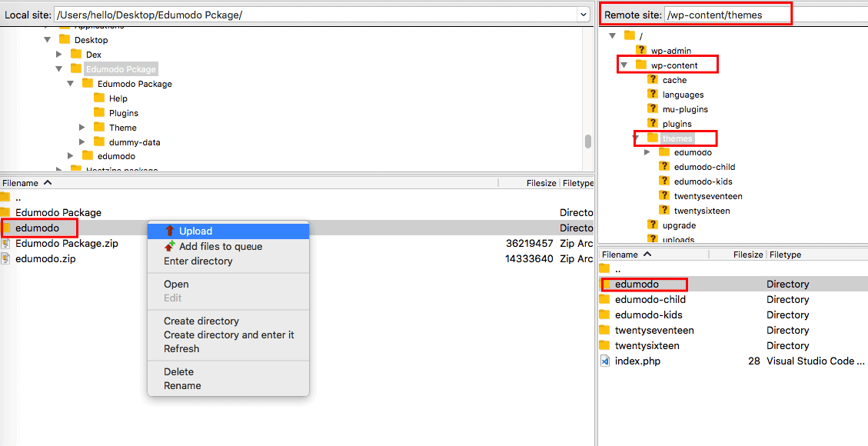Click Rename in the context menu
The width and height of the screenshot is (868, 446).
[x=182, y=385]
